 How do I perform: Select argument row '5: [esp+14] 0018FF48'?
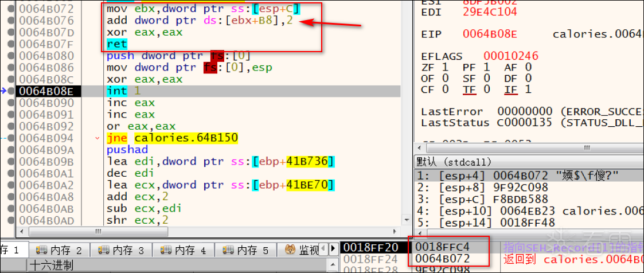pos(529,223)
